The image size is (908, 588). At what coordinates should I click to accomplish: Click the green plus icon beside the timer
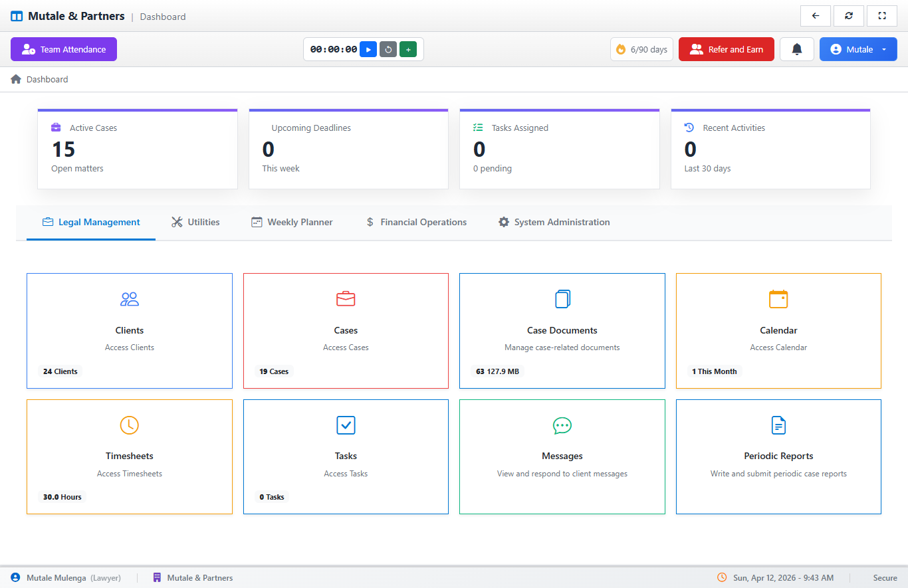408,49
